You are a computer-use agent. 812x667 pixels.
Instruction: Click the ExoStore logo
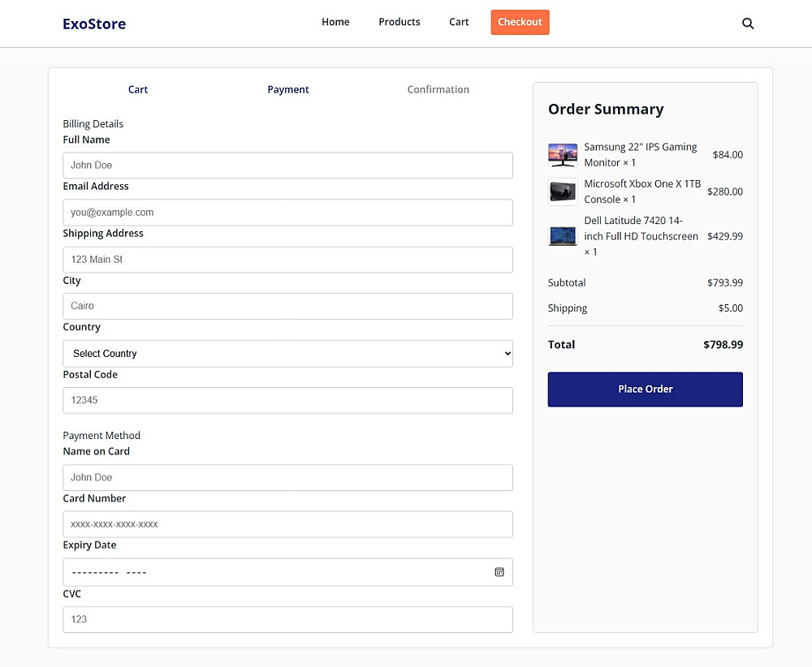click(x=94, y=24)
